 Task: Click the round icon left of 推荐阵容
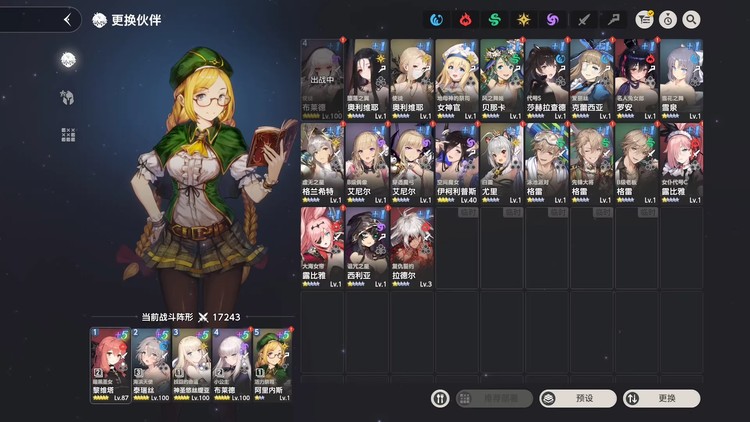click(x=440, y=398)
